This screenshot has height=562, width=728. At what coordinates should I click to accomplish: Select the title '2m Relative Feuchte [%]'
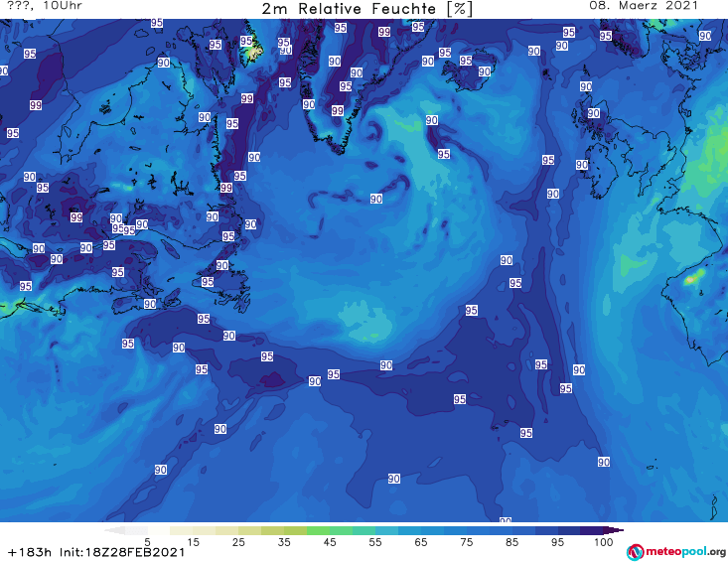click(366, 9)
